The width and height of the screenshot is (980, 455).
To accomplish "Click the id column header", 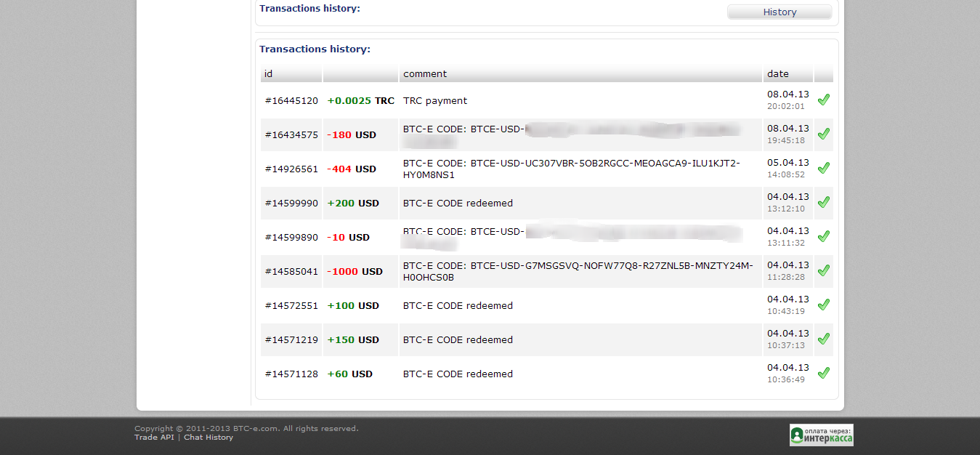I will point(291,73).
